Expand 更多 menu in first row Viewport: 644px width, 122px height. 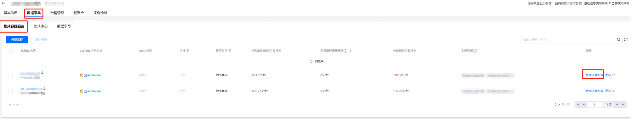tap(610, 75)
